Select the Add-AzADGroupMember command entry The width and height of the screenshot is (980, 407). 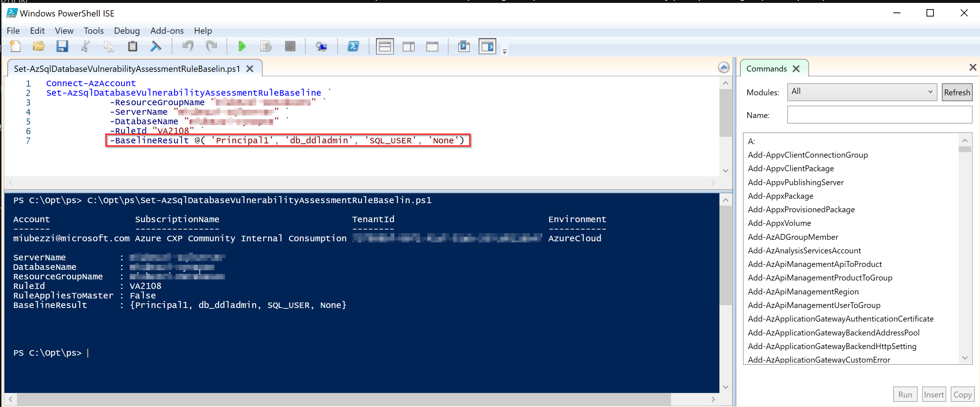coord(793,236)
